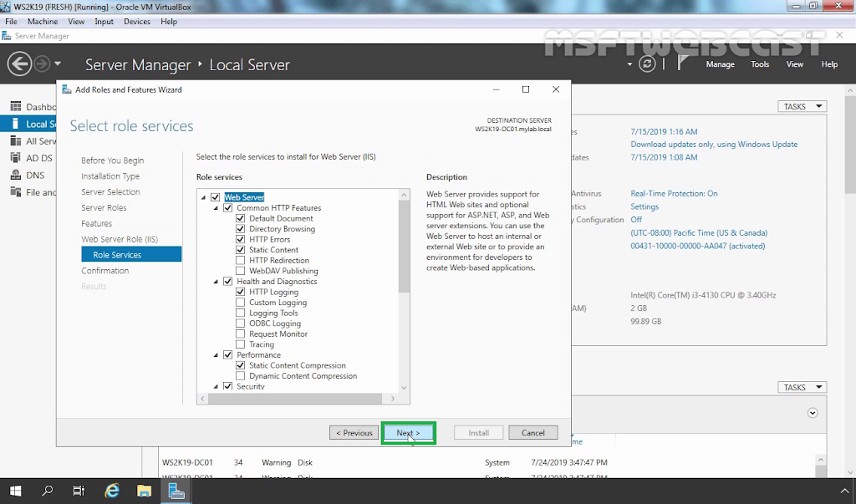The height and width of the screenshot is (504, 856).
Task: Open the DNS sidebar icon
Action: 16,176
